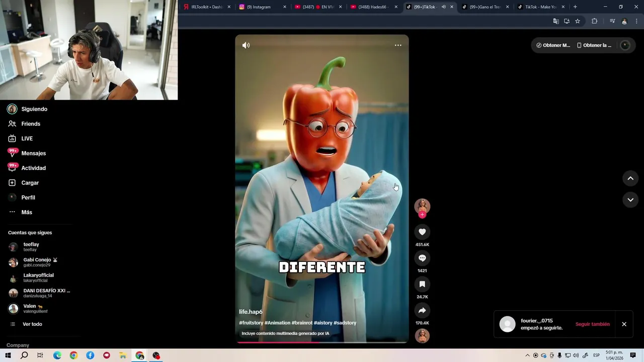Image resolution: width=644 pixels, height=362 pixels.
Task: Open the Chrome three-dot menu
Action: pos(637,21)
